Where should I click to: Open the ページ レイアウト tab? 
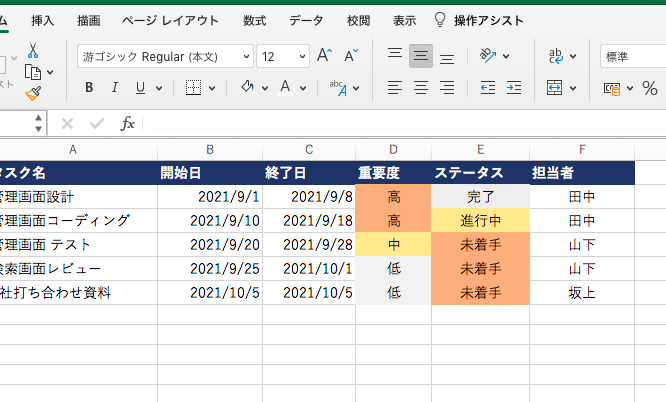(170, 20)
